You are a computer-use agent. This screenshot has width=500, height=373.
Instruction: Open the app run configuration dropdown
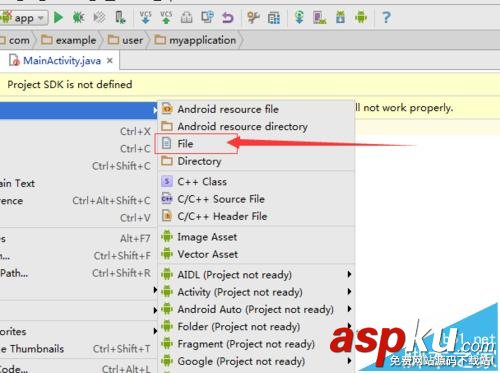click(23, 17)
